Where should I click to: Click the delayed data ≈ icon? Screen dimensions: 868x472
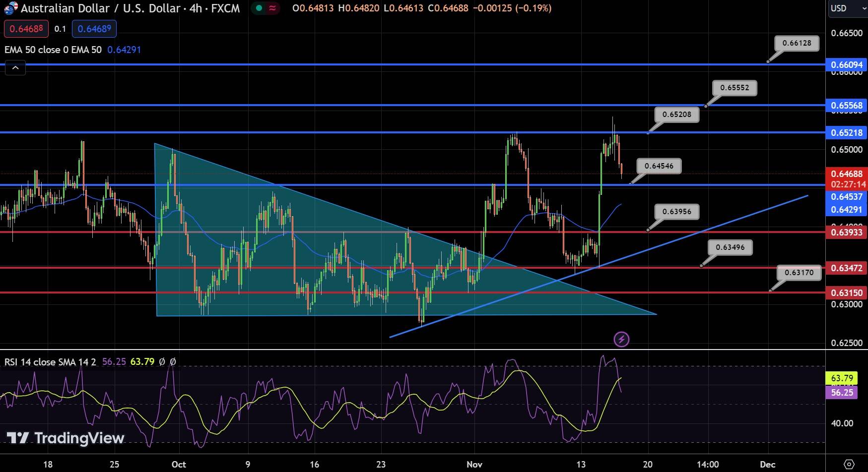[272, 8]
